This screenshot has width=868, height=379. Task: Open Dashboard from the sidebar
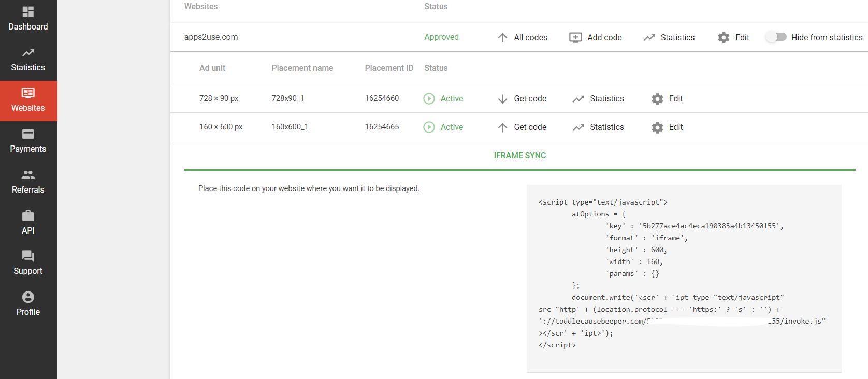(x=28, y=19)
